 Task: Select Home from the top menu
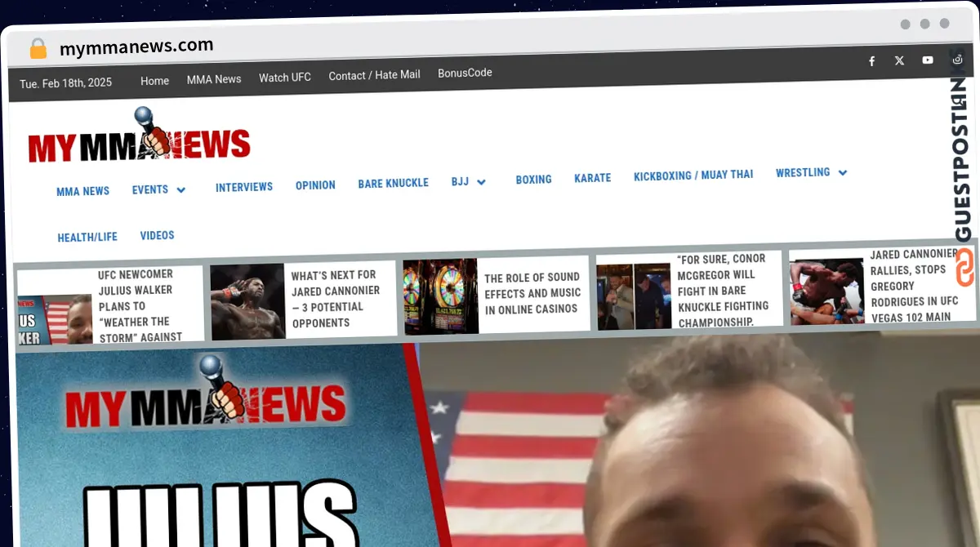point(154,81)
